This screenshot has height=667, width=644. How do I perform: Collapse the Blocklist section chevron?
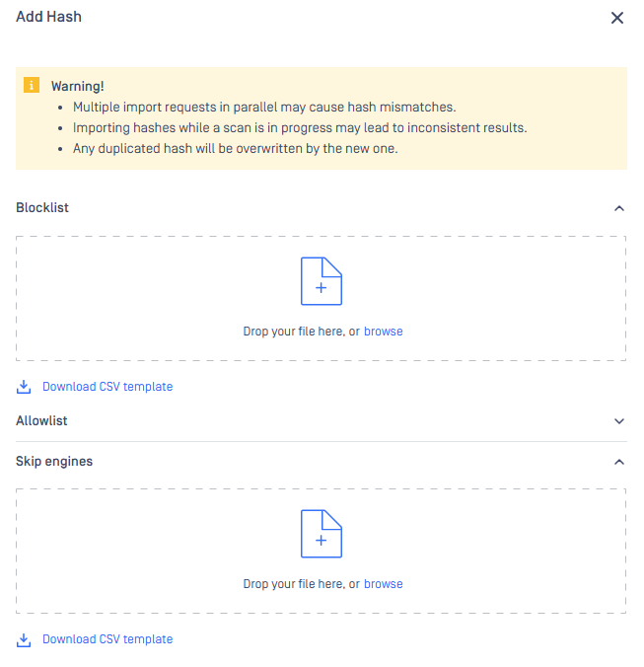[619, 208]
